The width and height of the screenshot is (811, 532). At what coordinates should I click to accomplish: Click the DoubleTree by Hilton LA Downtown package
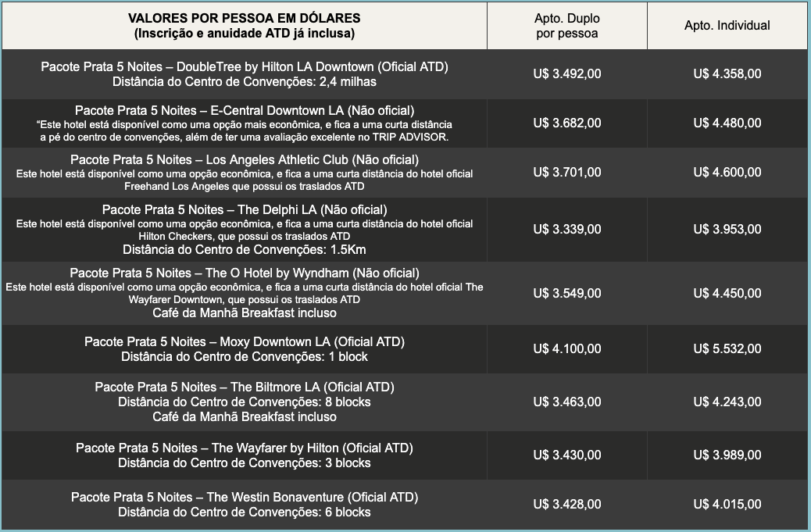tap(244, 67)
